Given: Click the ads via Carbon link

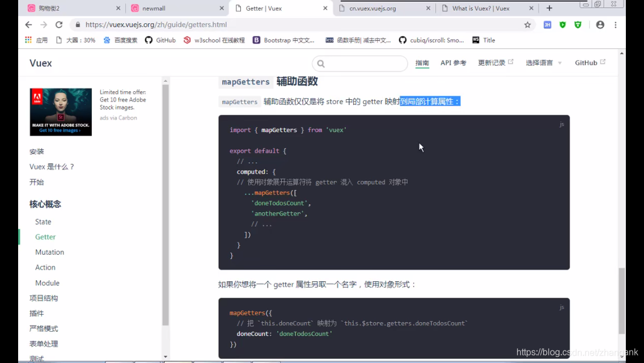Looking at the screenshot, I should pyautogui.click(x=118, y=117).
